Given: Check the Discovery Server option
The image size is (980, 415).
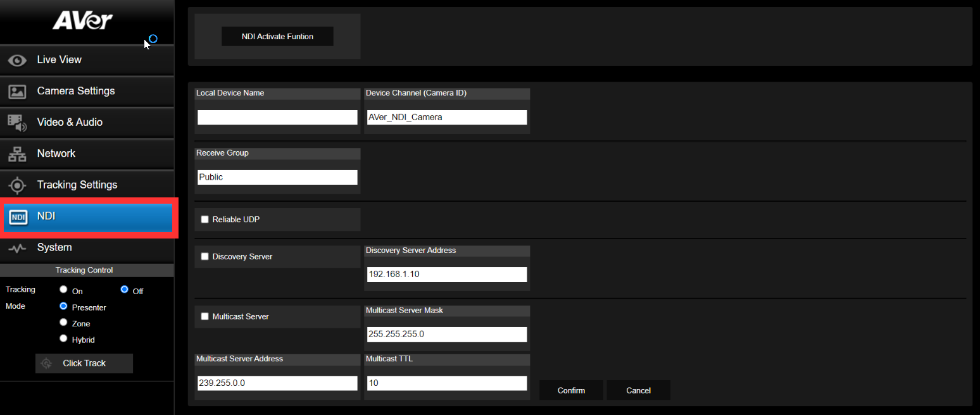Looking at the screenshot, I should coord(204,256).
